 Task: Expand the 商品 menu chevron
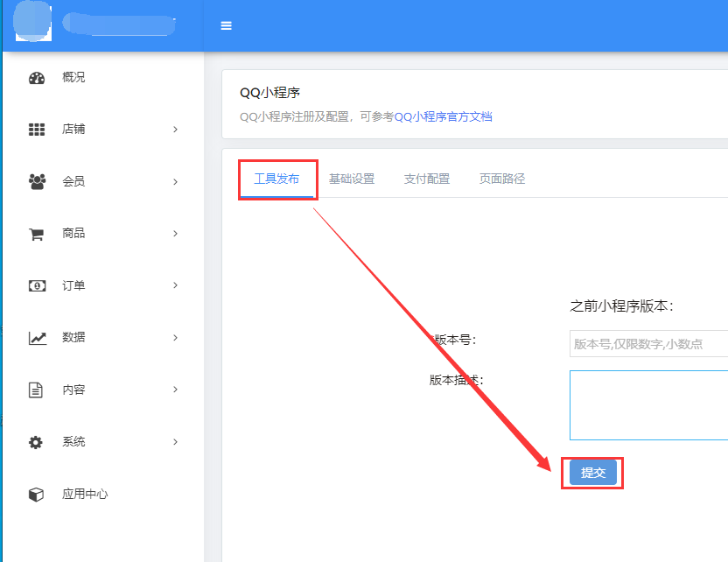176,233
